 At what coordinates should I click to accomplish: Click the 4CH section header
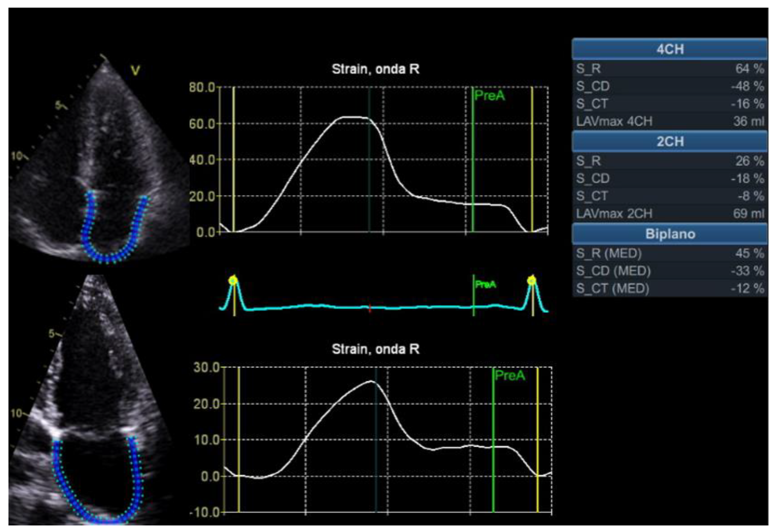670,49
